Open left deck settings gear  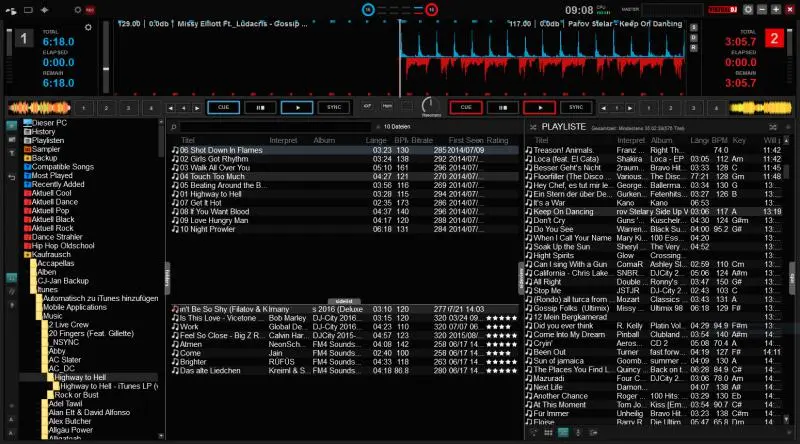pyautogui.click(x=87, y=27)
